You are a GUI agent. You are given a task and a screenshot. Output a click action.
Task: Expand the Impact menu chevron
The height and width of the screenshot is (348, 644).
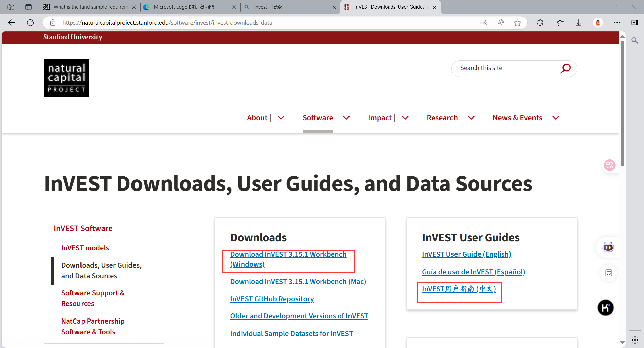[405, 118]
